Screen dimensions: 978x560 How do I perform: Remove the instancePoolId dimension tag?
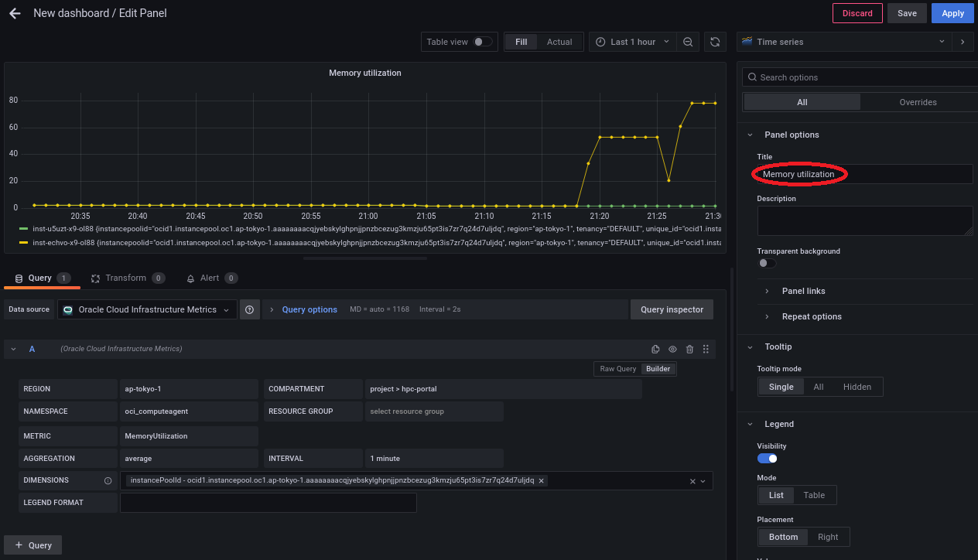[x=542, y=480]
